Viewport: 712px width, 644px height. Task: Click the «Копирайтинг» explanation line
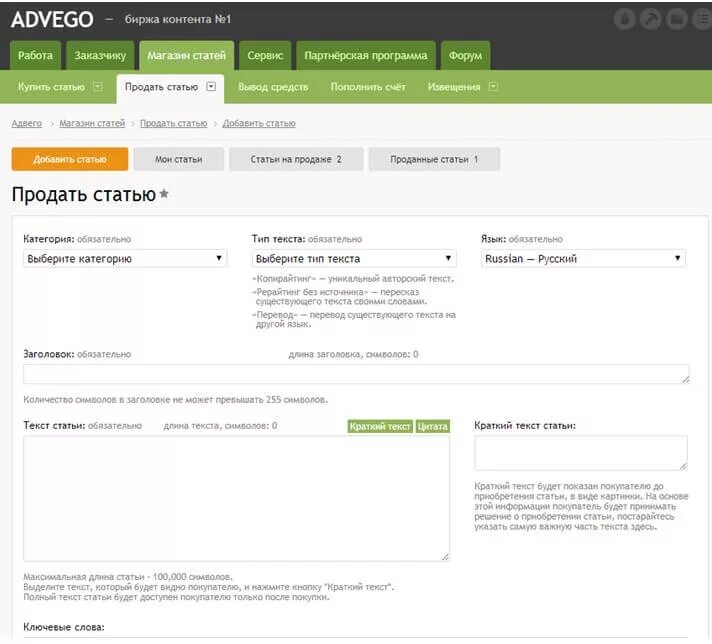[x=353, y=278]
